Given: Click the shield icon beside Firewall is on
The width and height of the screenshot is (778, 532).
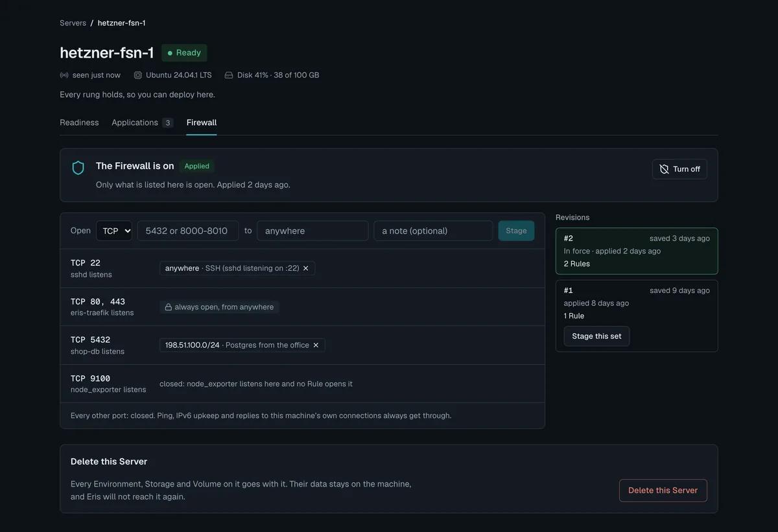Looking at the screenshot, I should 78,168.
